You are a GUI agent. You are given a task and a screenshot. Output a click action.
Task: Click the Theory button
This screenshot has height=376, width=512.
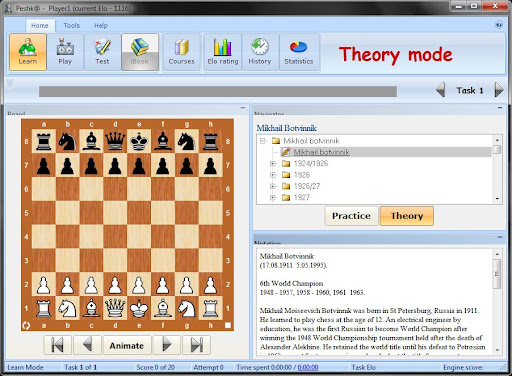point(407,216)
